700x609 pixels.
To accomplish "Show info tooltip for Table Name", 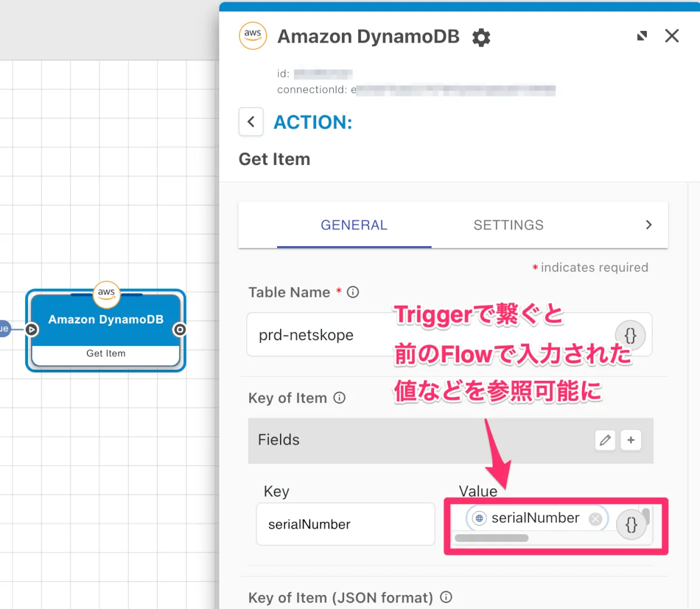I will 353,292.
